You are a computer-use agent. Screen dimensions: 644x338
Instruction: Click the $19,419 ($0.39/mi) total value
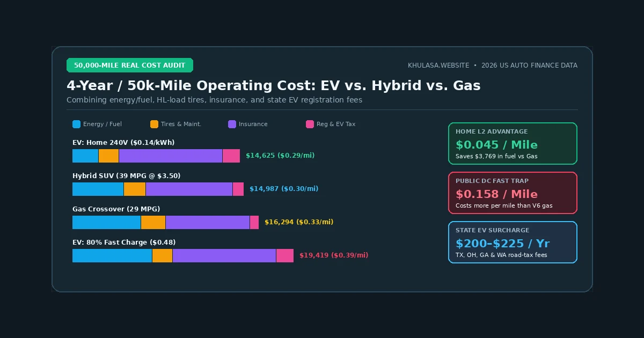click(x=334, y=255)
